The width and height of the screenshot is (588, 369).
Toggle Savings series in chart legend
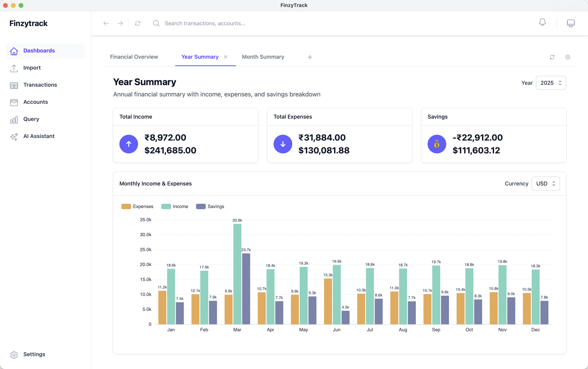tap(210, 206)
